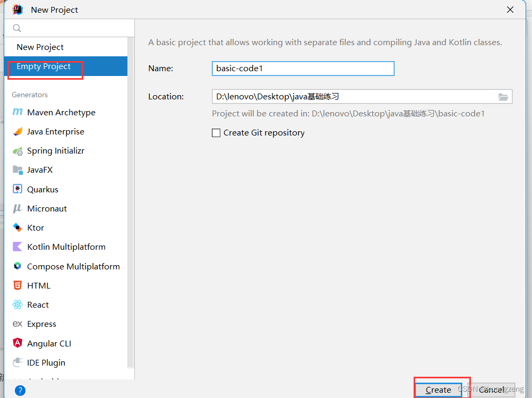Select New Project in the left list
This screenshot has width=532, height=398.
66,47
